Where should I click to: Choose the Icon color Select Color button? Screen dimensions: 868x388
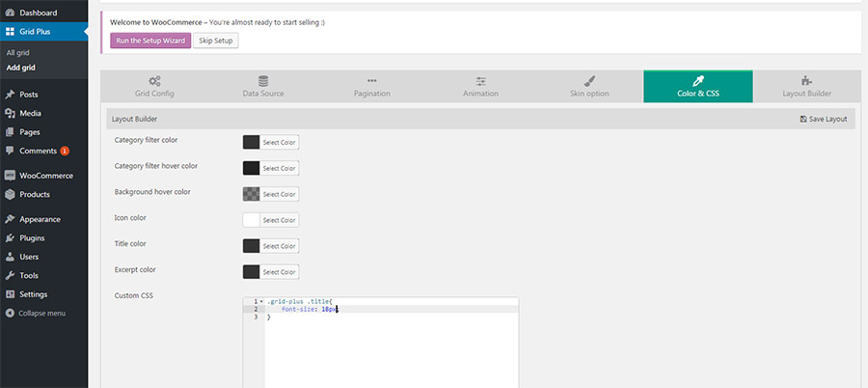pyautogui.click(x=280, y=220)
